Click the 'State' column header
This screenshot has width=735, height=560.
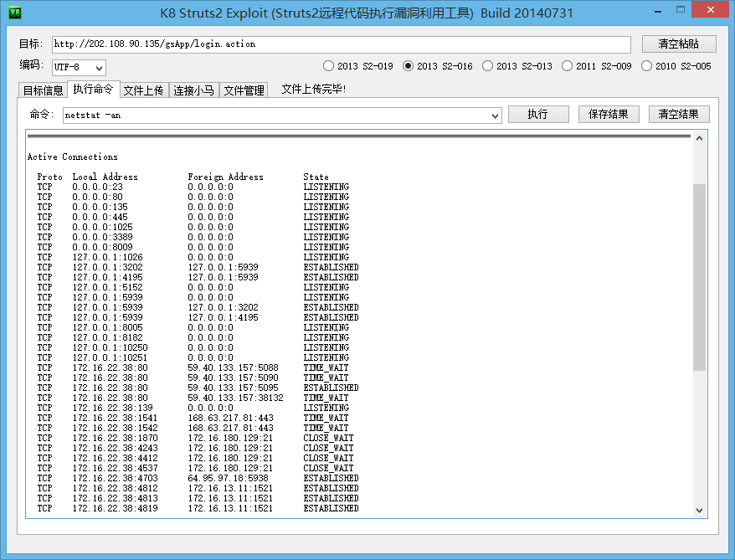pyautogui.click(x=316, y=177)
